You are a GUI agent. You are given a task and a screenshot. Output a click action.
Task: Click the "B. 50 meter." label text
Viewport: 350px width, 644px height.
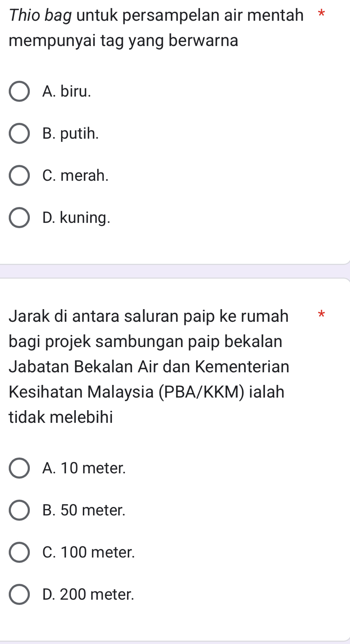[x=84, y=510]
